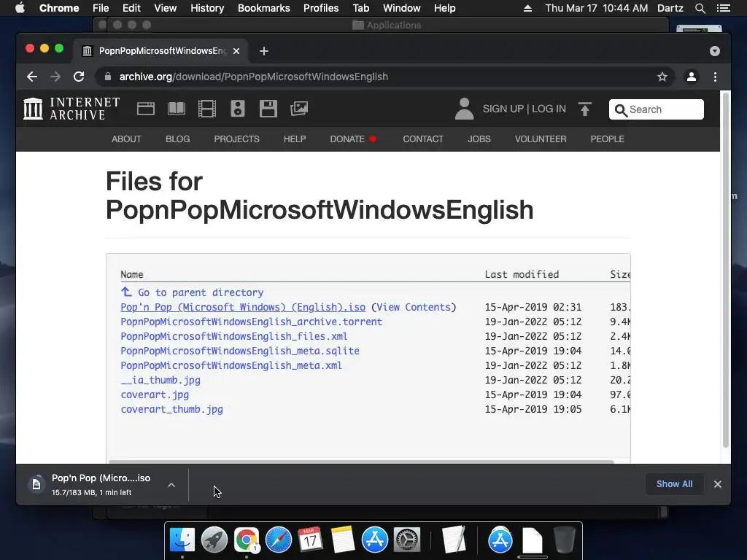The width and height of the screenshot is (747, 560).
Task: Open the Software floppy disk icon
Action: [x=268, y=109]
